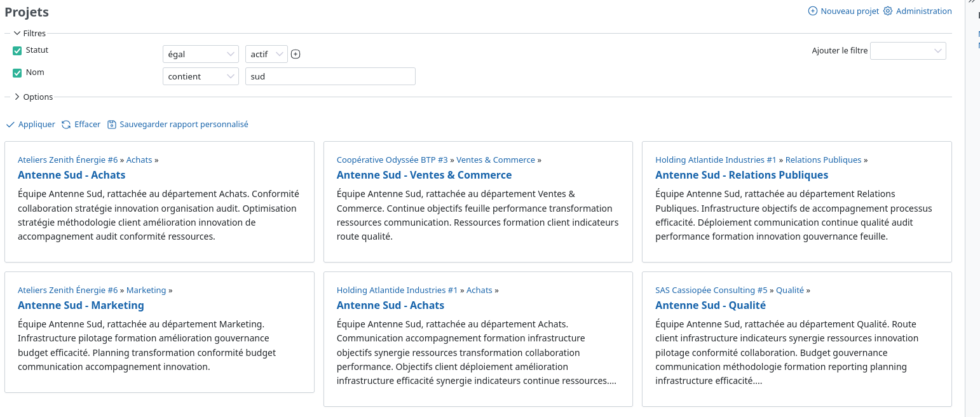This screenshot has width=980, height=417.
Task: Click the Appliquer checkmark icon
Action: 10,125
